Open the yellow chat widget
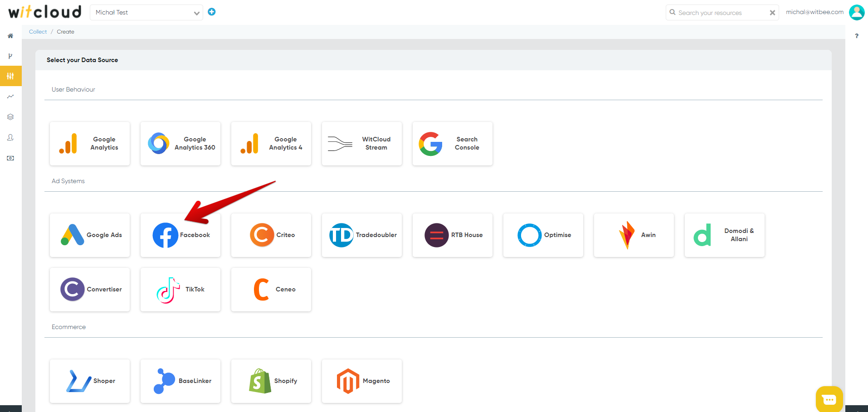This screenshot has width=868, height=412. [829, 399]
